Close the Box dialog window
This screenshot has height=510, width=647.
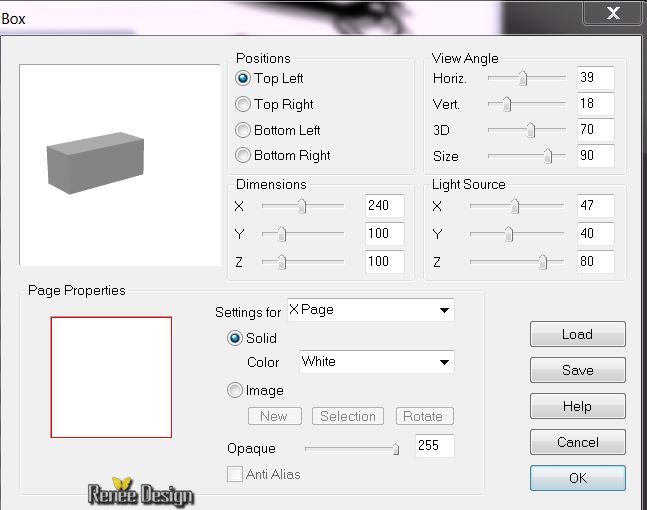click(x=613, y=13)
